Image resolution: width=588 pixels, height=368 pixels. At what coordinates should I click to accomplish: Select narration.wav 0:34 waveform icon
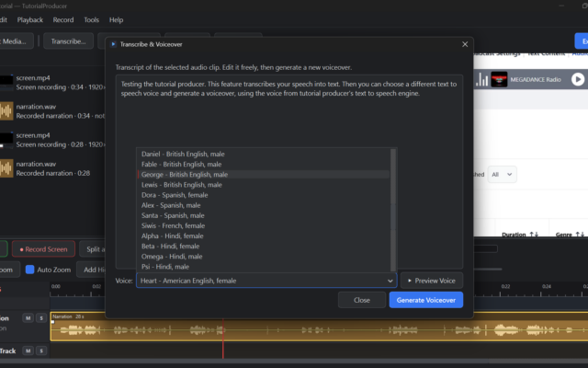(x=6, y=111)
